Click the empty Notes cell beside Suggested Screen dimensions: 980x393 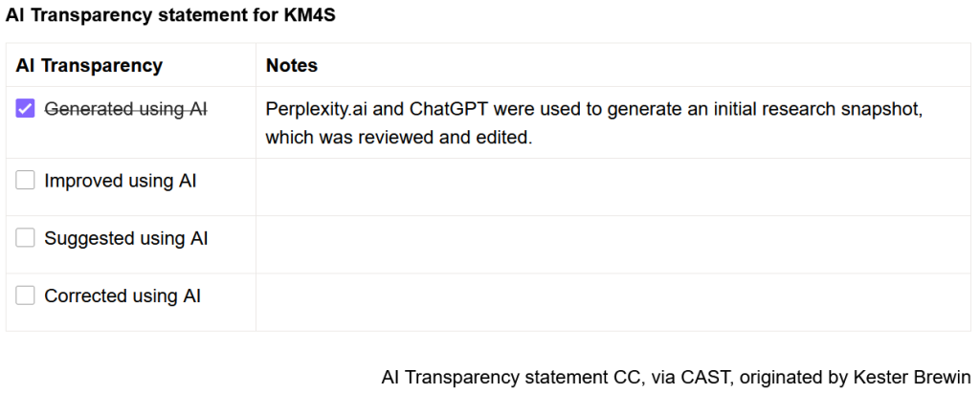[x=612, y=245]
